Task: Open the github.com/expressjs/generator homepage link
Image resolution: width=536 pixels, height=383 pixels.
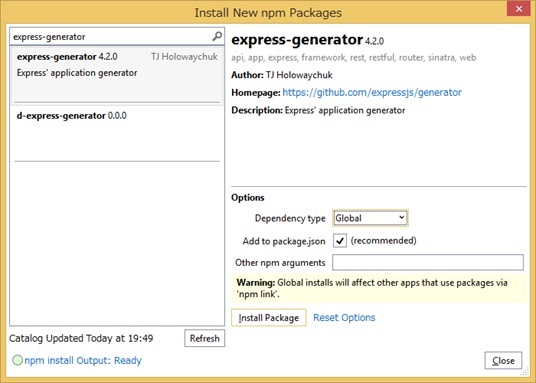Action: 372,92
